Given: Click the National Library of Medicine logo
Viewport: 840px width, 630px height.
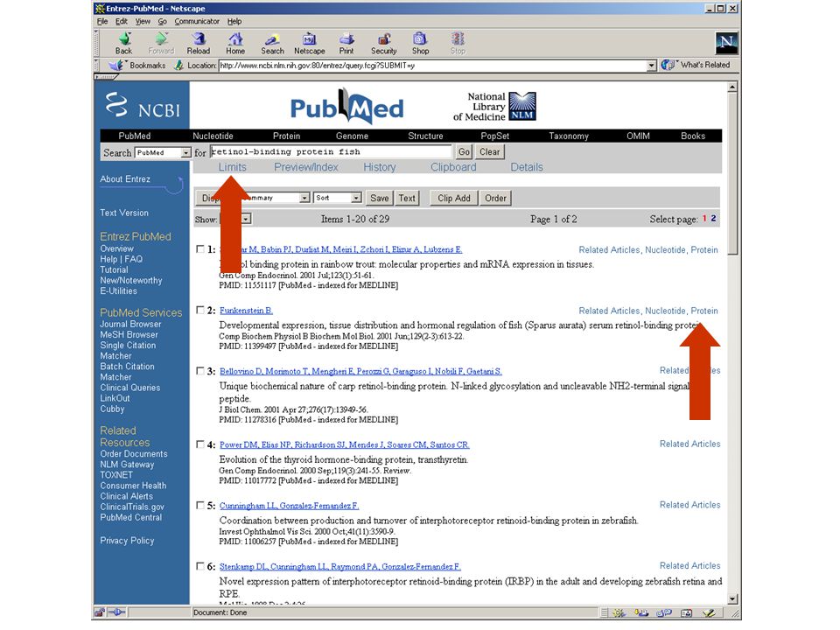Looking at the screenshot, I should [521, 106].
